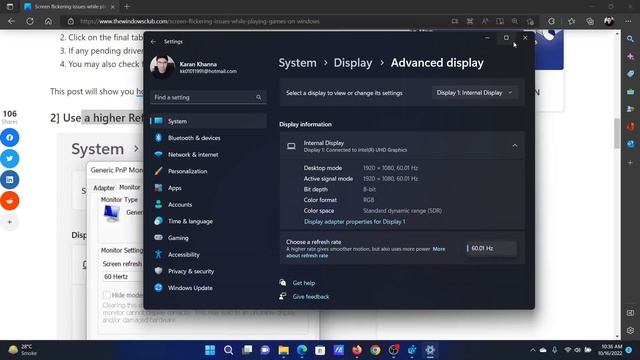Show hidden system tray icons
This screenshot has width=640, height=360.
point(533,350)
